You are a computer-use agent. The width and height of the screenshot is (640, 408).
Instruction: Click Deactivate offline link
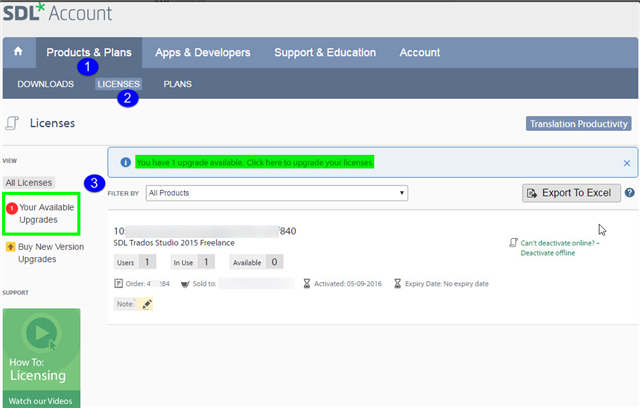click(560, 248)
